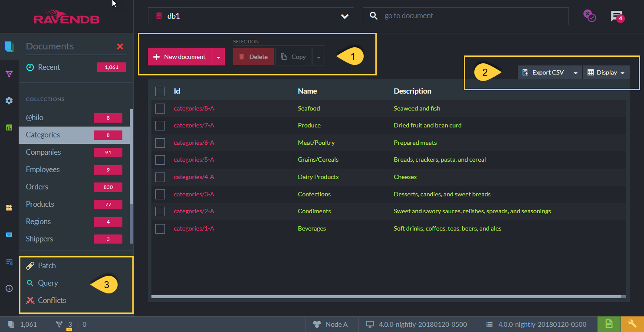Viewport: 644px width, 332px height.
Task: Click the purple status check icon in the header
Action: coord(589,16)
